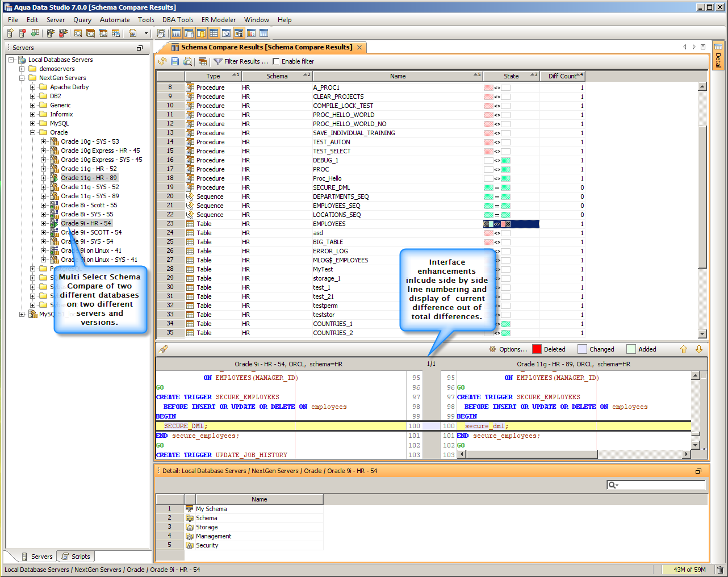The height and width of the screenshot is (577, 728).
Task: Restore the Servers panel with its window icon
Action: [140, 48]
